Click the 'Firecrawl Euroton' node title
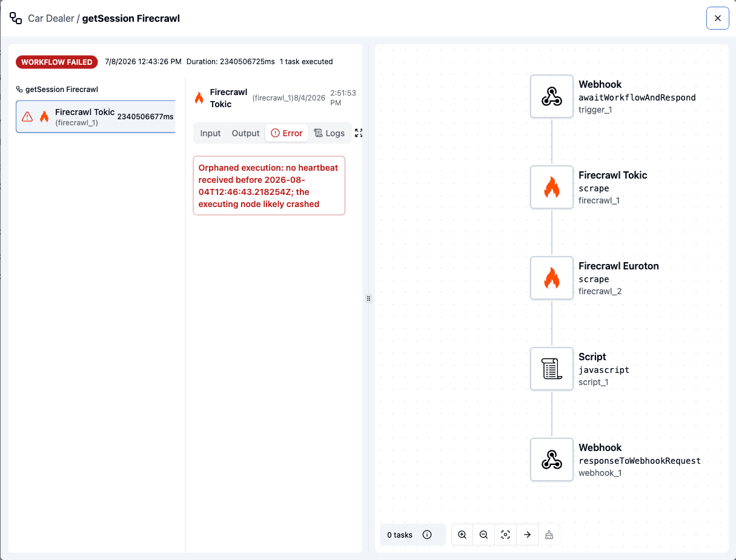 pyautogui.click(x=618, y=266)
